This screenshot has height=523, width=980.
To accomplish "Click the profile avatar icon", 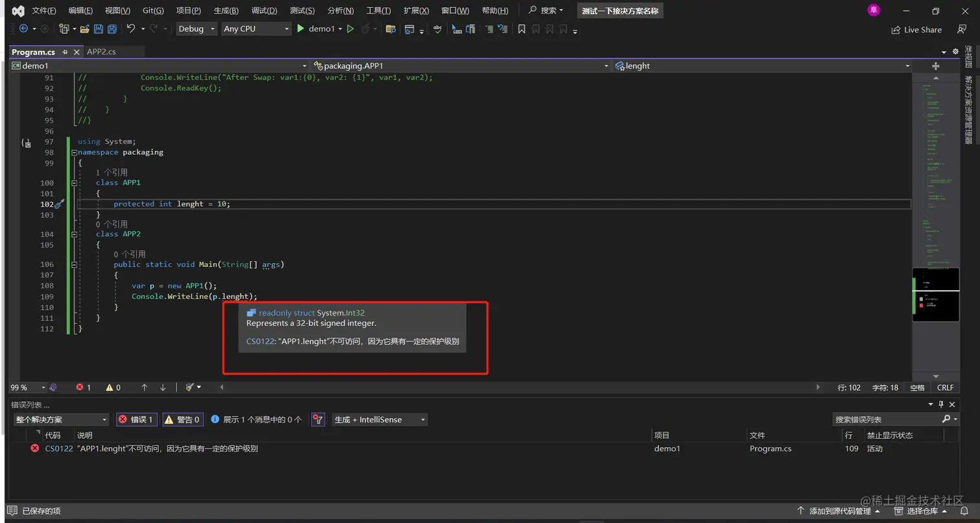I will (x=874, y=10).
